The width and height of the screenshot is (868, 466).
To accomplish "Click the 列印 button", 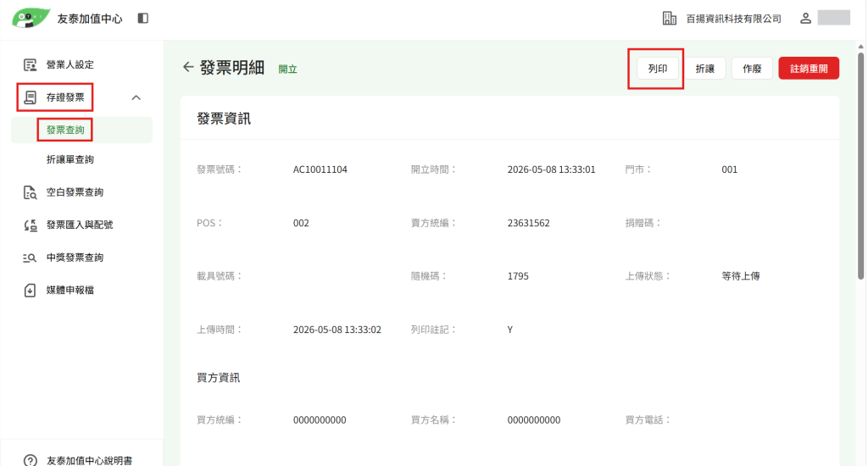I will click(x=658, y=69).
